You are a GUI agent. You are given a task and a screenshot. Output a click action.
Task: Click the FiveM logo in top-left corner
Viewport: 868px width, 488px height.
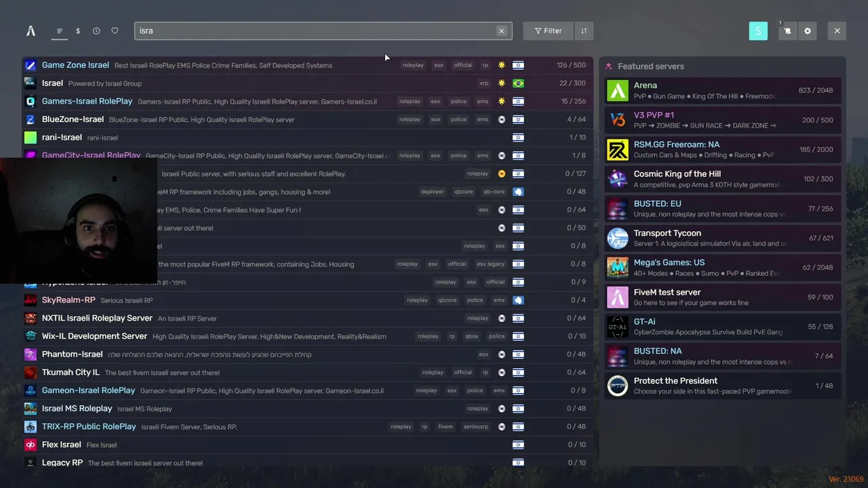coord(31,30)
